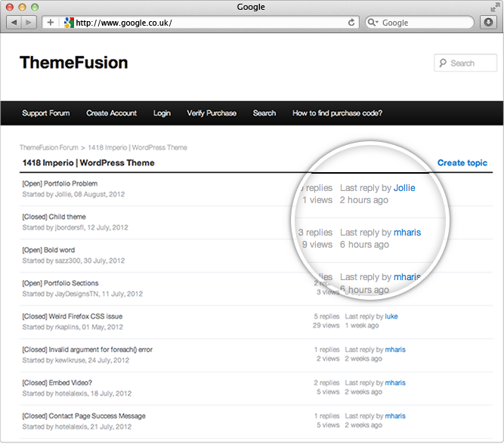Viewport: 504px width, 444px height.
Task: Reload the page using the refresh icon
Action: point(351,23)
